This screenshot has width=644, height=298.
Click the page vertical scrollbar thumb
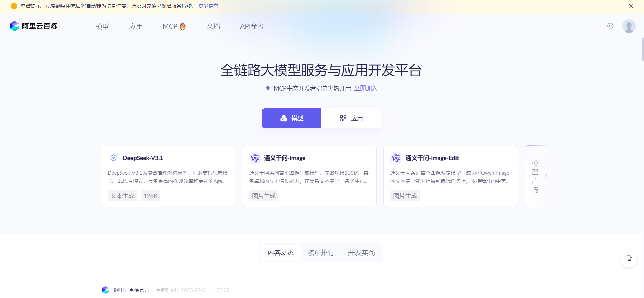click(x=643, y=50)
